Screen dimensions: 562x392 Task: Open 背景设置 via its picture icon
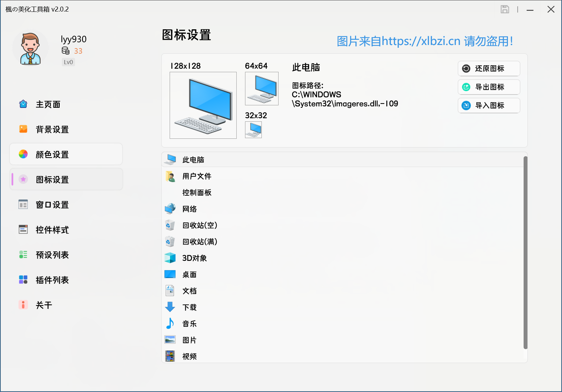(23, 129)
